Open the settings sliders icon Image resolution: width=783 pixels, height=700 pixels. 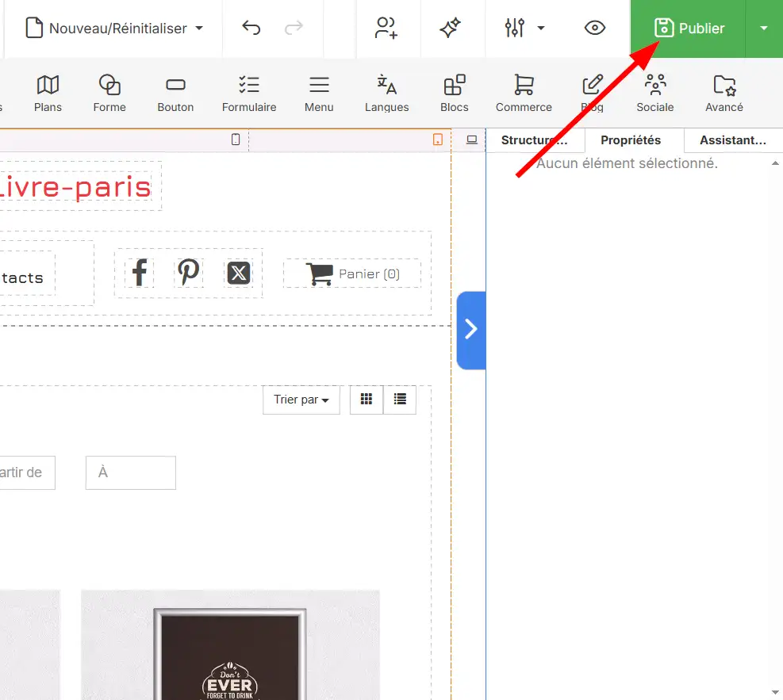(x=514, y=28)
